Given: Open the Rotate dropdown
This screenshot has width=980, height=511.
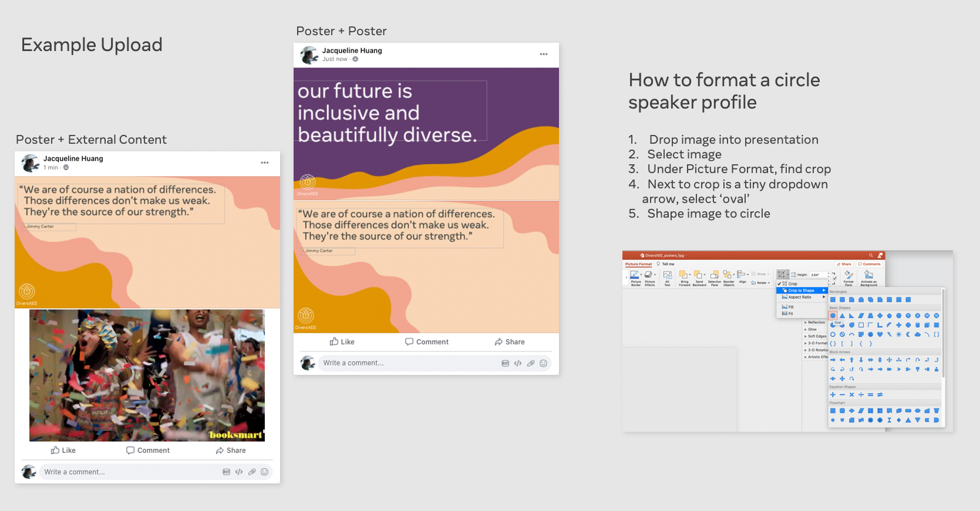Looking at the screenshot, I should tap(760, 283).
